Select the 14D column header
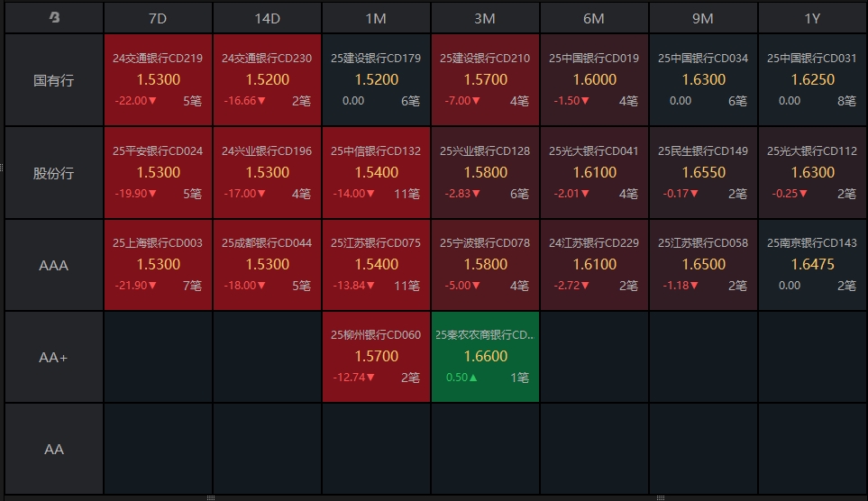This screenshot has height=501, width=868. tap(267, 18)
